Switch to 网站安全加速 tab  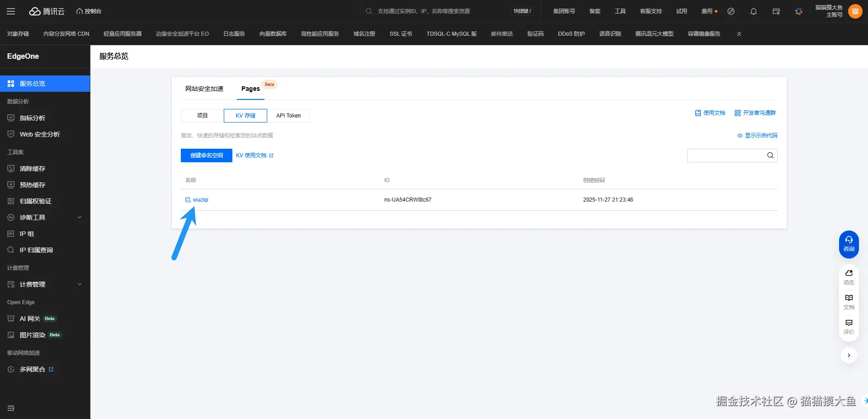pos(204,89)
